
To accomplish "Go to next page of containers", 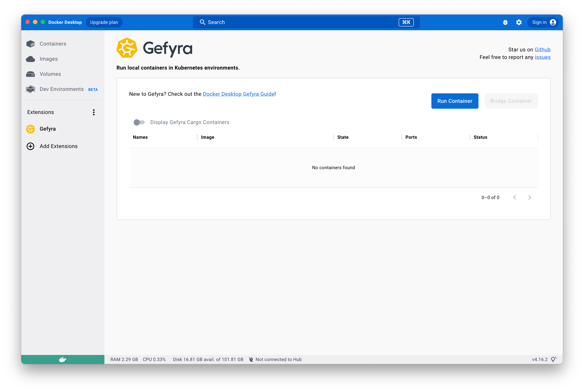I will pyautogui.click(x=530, y=197).
